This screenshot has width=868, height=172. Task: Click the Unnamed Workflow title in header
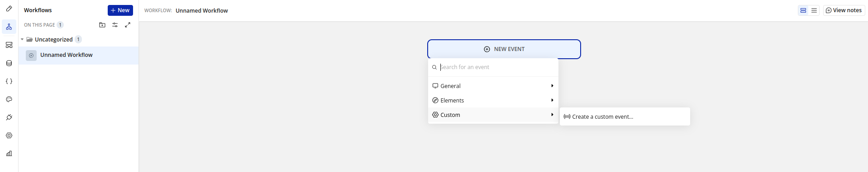(x=202, y=10)
